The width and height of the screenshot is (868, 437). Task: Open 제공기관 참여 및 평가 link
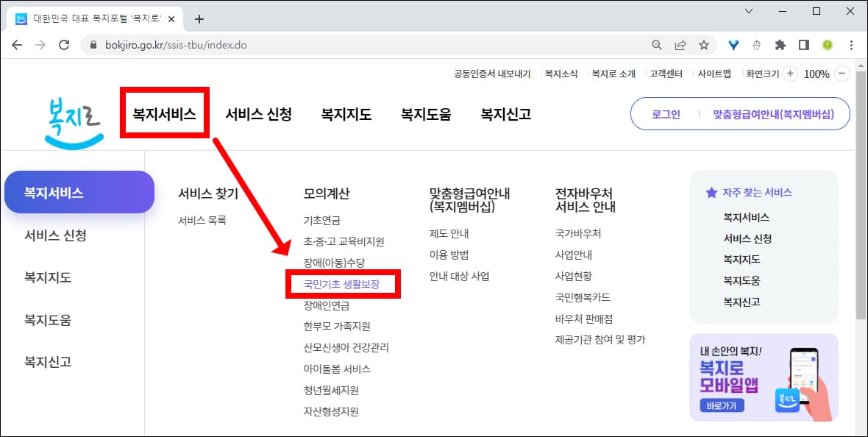(x=600, y=339)
